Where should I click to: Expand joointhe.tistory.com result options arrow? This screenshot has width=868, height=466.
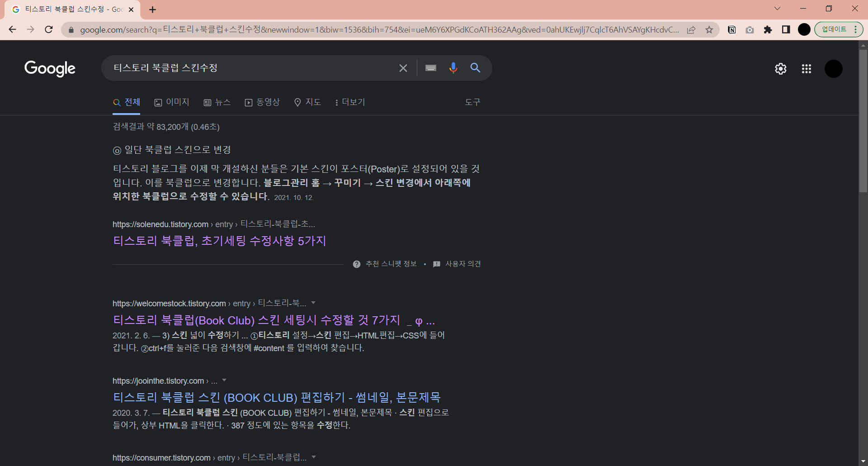[224, 380]
